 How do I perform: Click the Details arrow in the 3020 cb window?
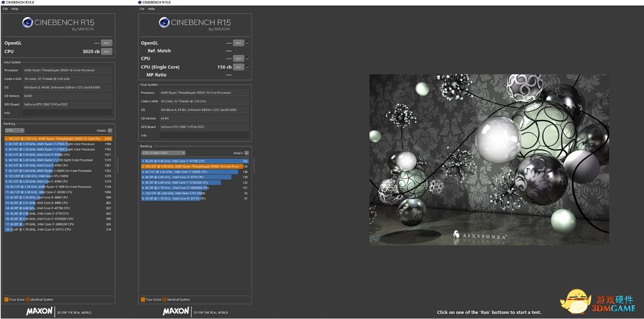tap(110, 131)
